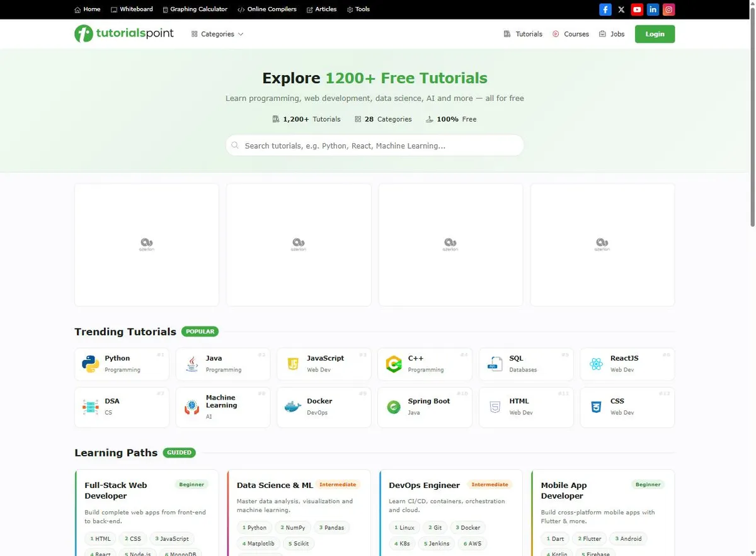
Task: Click the CSS3 shield icon
Action: point(596,407)
